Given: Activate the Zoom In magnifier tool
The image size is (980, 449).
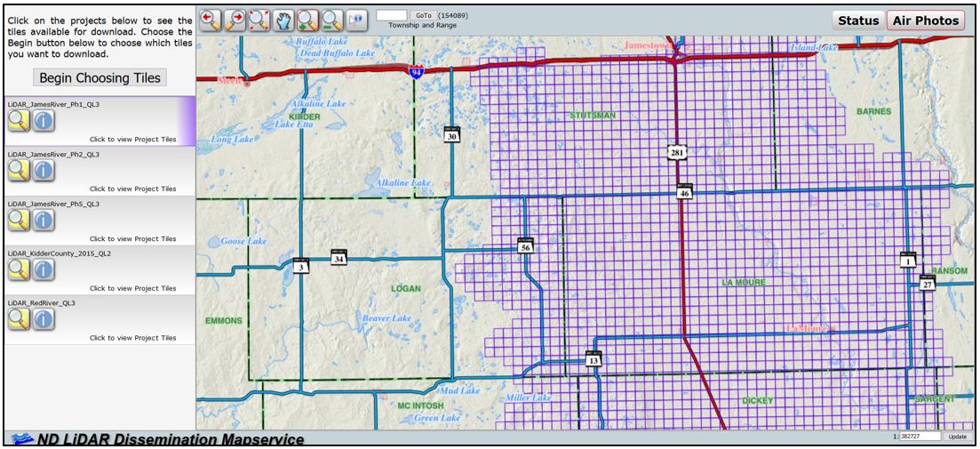Looking at the screenshot, I should coord(307,20).
